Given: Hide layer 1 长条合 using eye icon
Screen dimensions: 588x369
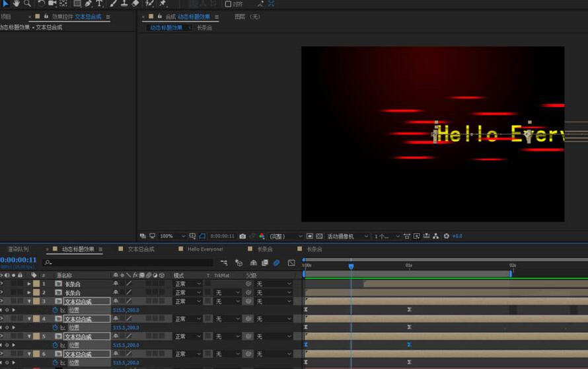Looking at the screenshot, I should pos(2,284).
